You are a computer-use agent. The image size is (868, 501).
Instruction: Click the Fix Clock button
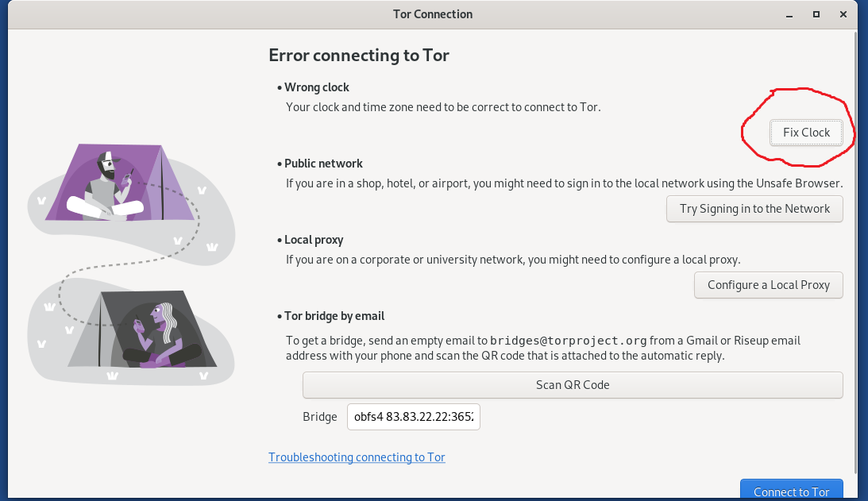pyautogui.click(x=806, y=133)
